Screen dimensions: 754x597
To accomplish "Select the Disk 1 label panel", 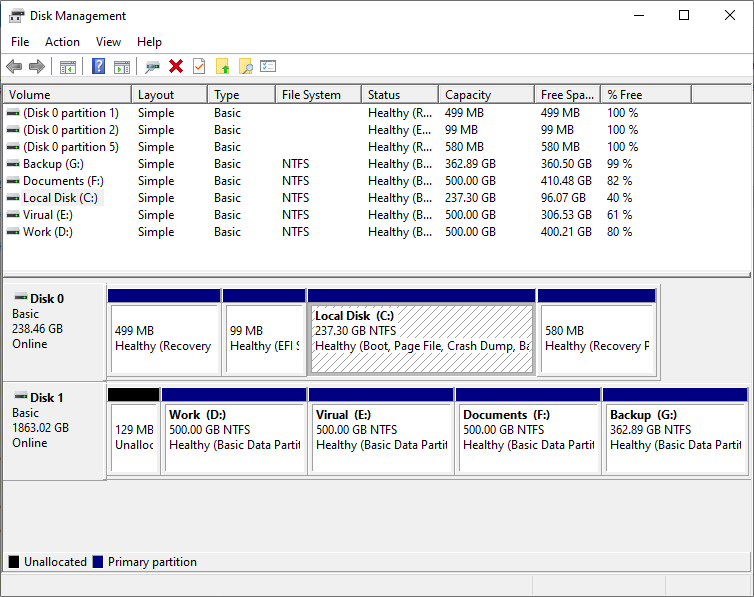I will 54,430.
